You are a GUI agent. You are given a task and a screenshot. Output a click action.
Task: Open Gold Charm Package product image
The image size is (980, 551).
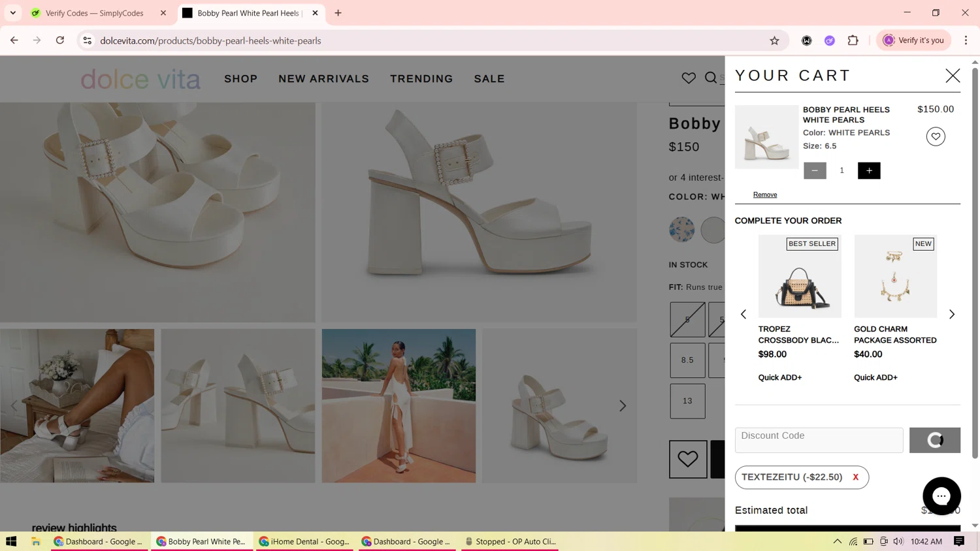[895, 276]
